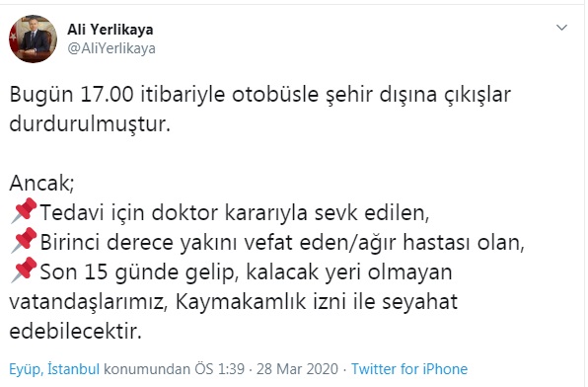Image resolution: width=588 pixels, height=387 pixels.
Task: Click the word durdurulmuştur. in the tweet
Action: [x=90, y=124]
